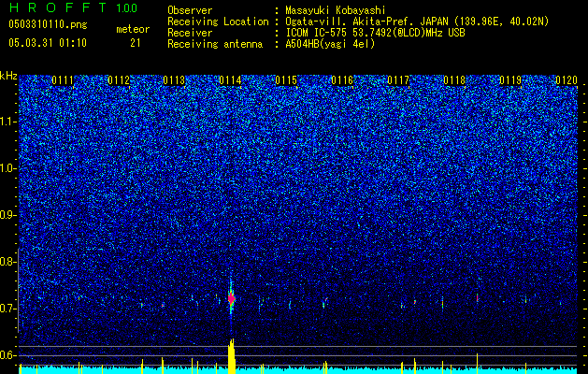The height and width of the screenshot is (374, 588).
Task: Click the kHz axis unit label
Action: 8,76
